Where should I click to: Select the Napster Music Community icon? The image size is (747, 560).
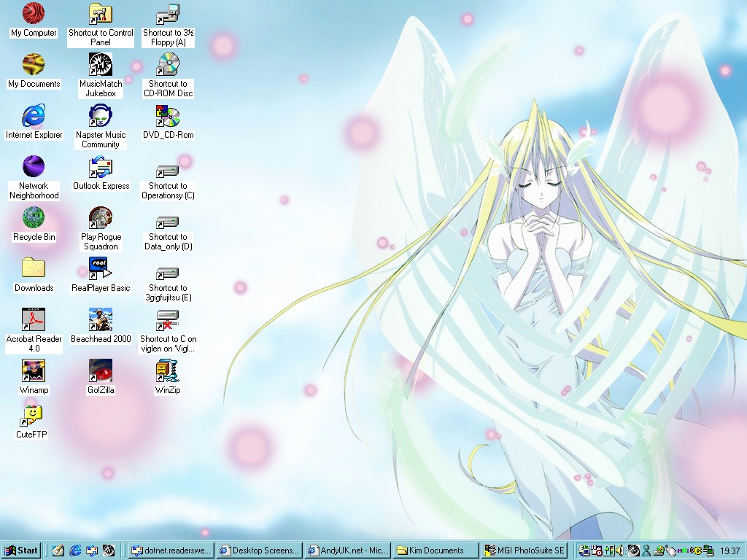(101, 116)
